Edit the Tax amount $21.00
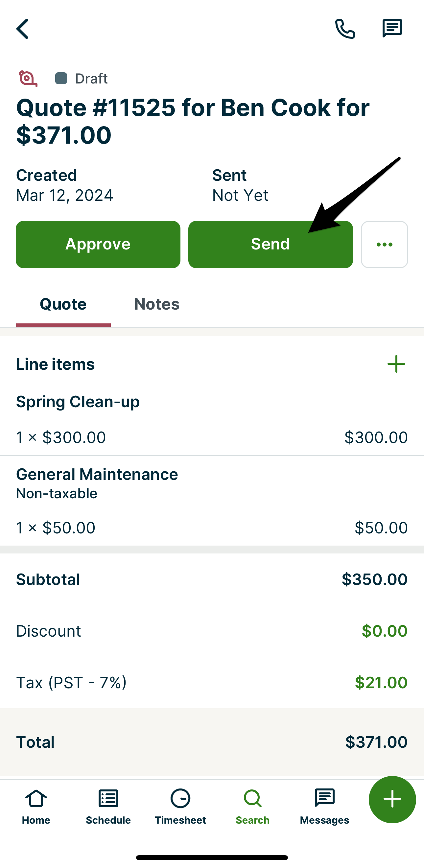 coord(381,682)
